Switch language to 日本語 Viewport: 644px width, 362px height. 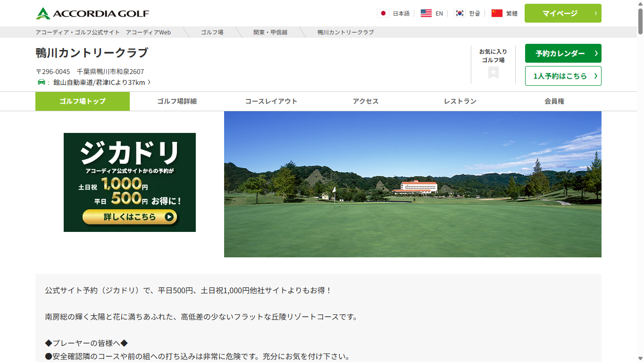401,13
